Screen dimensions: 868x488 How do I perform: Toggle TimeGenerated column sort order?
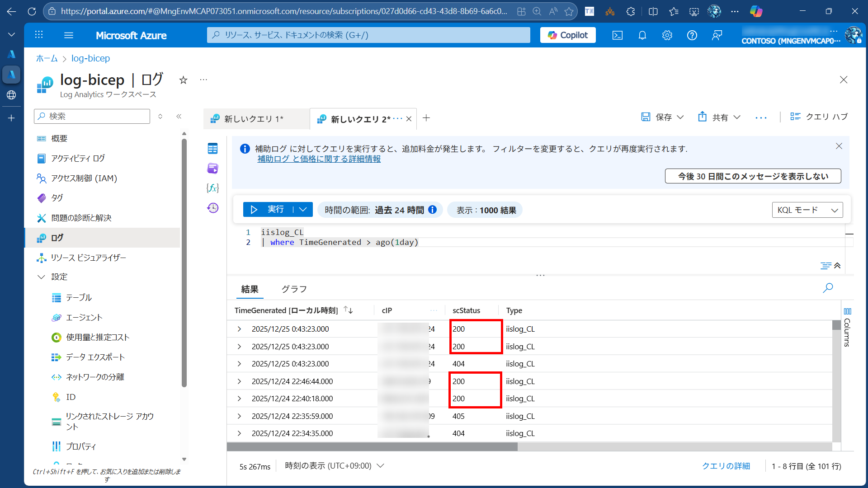click(x=348, y=310)
